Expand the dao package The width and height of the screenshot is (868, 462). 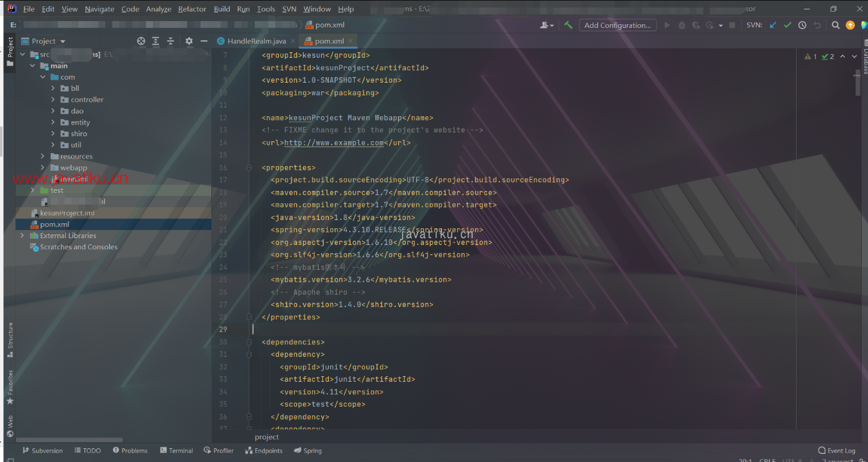click(53, 111)
